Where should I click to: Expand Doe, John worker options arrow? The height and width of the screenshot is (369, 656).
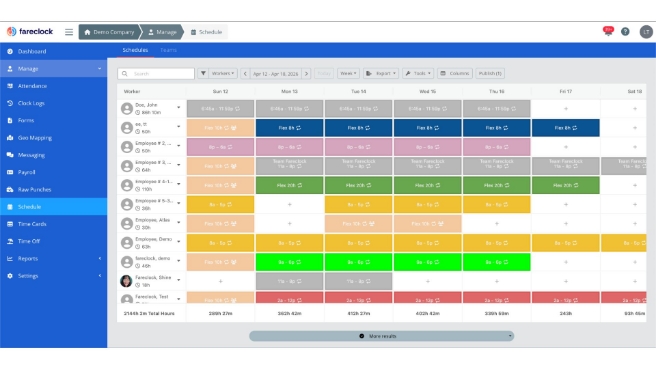click(179, 108)
